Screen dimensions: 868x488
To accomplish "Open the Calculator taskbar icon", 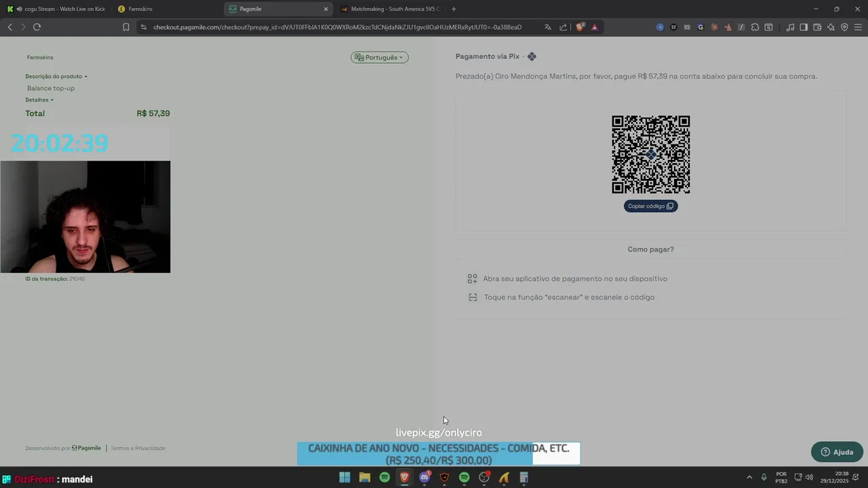I will point(524,478).
